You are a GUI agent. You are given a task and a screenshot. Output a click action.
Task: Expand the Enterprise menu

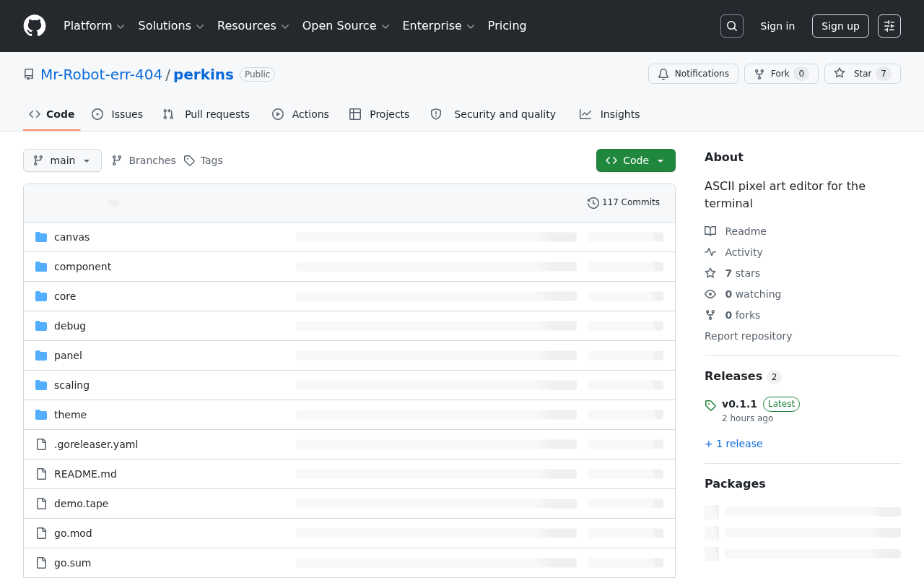point(438,26)
